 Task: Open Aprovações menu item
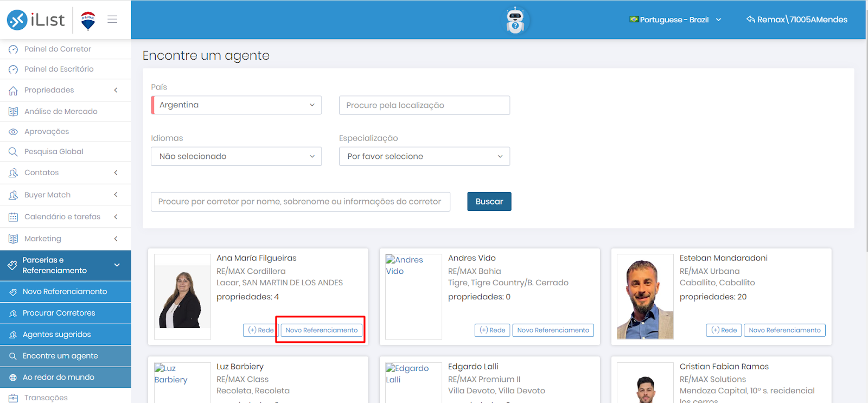[x=66, y=131]
